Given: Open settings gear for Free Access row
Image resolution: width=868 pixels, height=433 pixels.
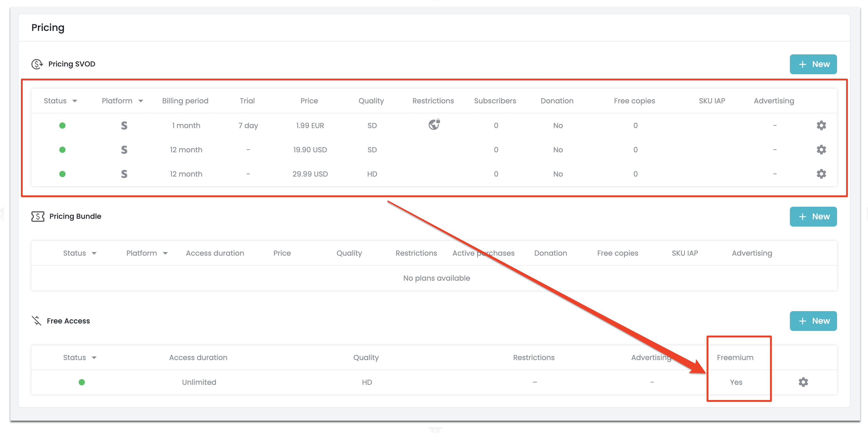Looking at the screenshot, I should click(x=803, y=382).
